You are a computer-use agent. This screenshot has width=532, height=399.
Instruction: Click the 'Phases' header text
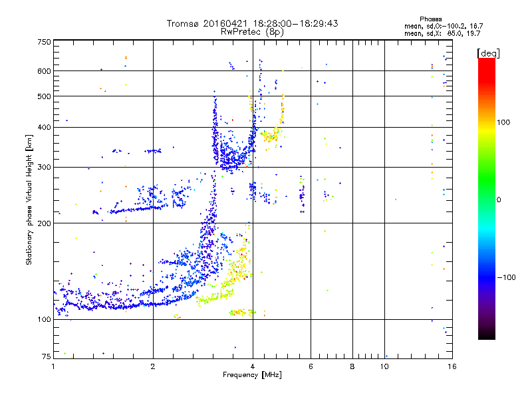point(430,19)
